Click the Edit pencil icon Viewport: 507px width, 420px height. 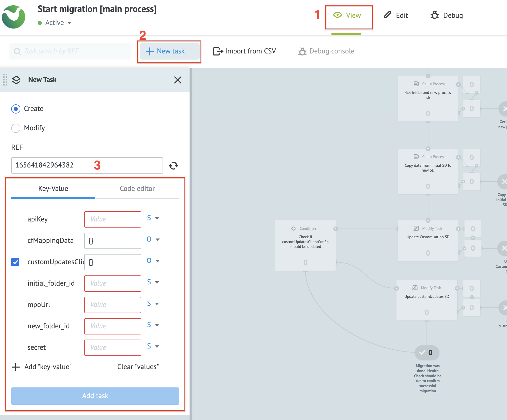click(387, 15)
